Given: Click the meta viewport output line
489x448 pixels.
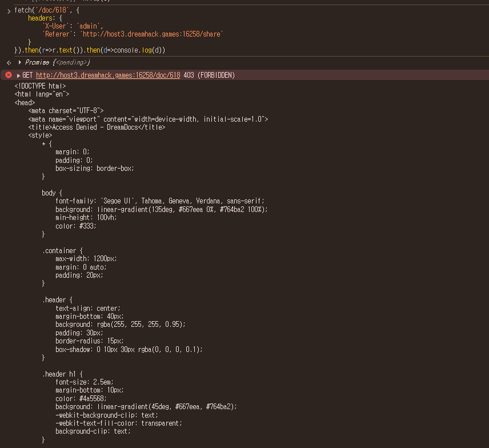Looking at the screenshot, I should click(x=148, y=119).
